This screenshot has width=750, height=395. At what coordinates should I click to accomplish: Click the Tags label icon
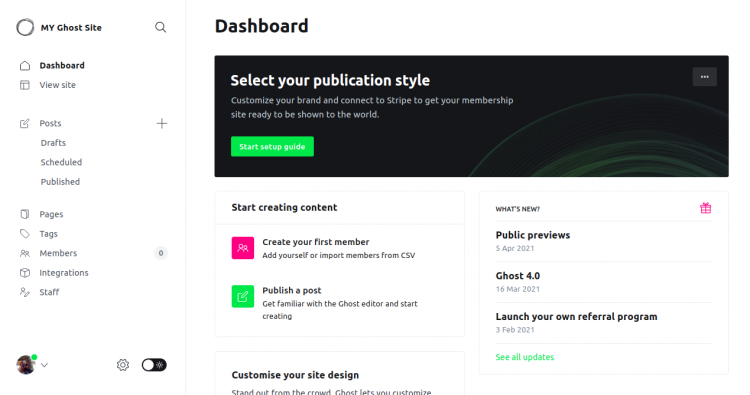pyautogui.click(x=25, y=234)
